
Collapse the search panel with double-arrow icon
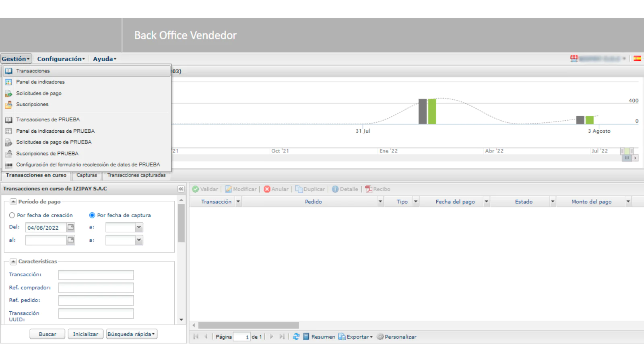181,189
